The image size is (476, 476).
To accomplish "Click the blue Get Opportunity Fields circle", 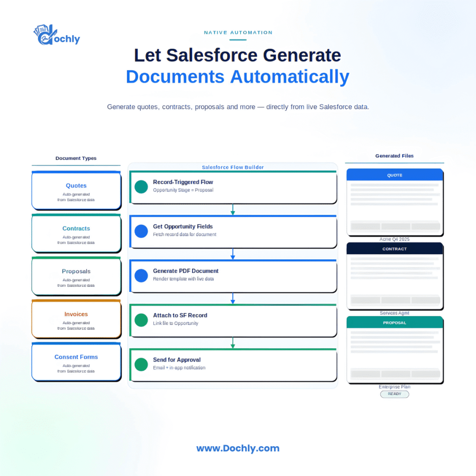I will 141,231.
